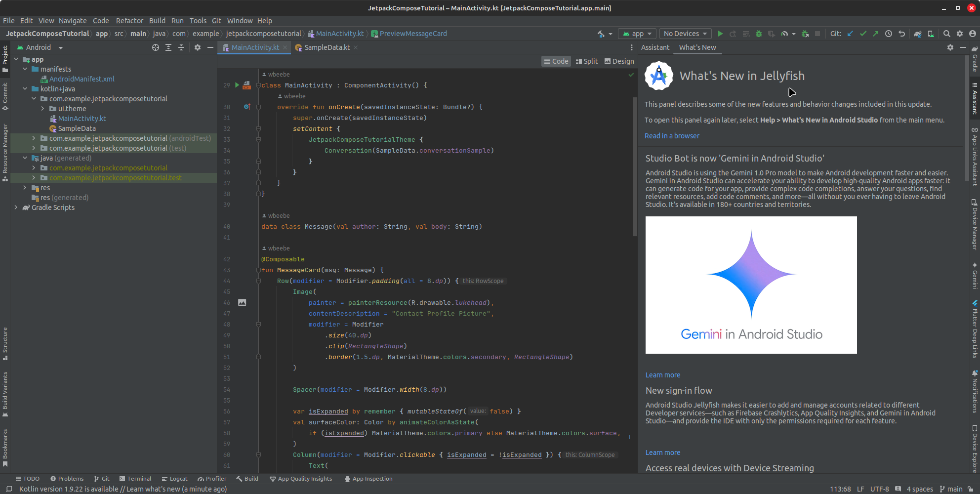Screen dimensions: 980x494
Task: Collapse the manifests folder
Action: [x=25, y=69]
